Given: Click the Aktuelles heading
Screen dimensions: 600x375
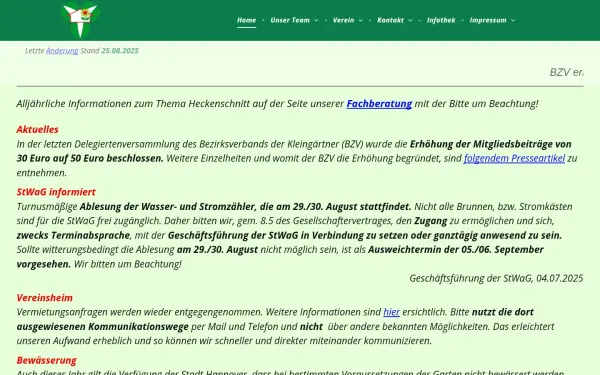Looking at the screenshot, I should 38,130.
